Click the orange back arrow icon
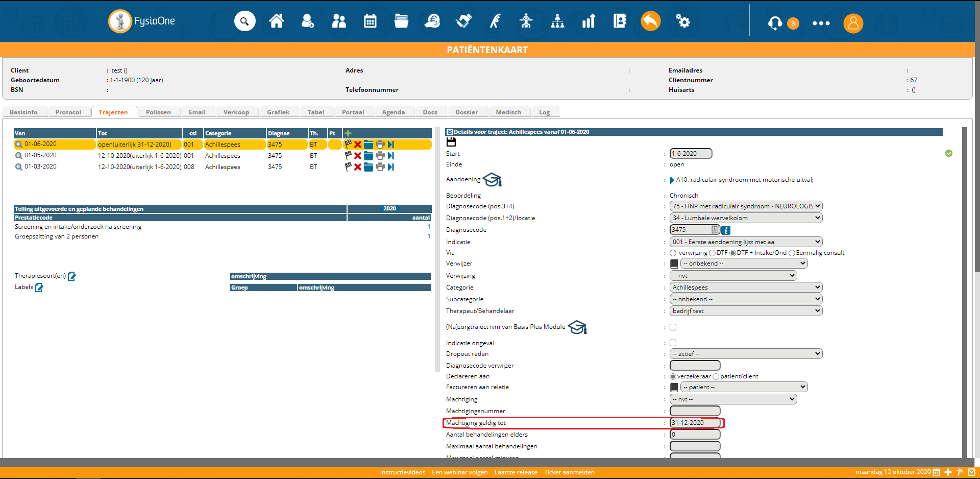The height and width of the screenshot is (479, 980). tap(650, 21)
